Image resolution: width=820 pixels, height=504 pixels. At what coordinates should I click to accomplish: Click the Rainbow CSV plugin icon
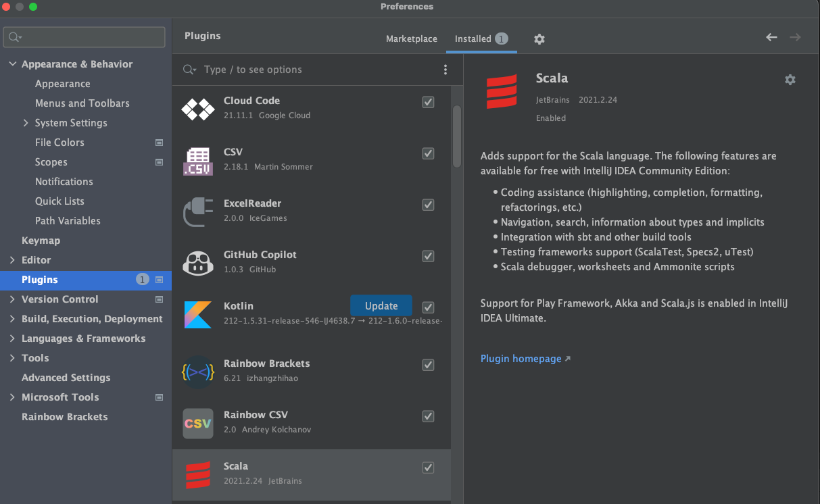click(x=197, y=424)
